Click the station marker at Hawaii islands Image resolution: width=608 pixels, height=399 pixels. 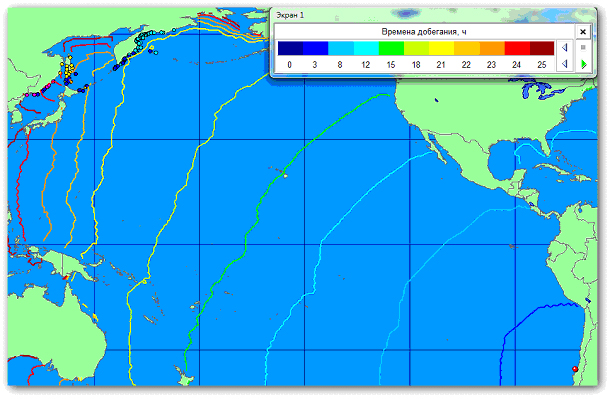285,176
